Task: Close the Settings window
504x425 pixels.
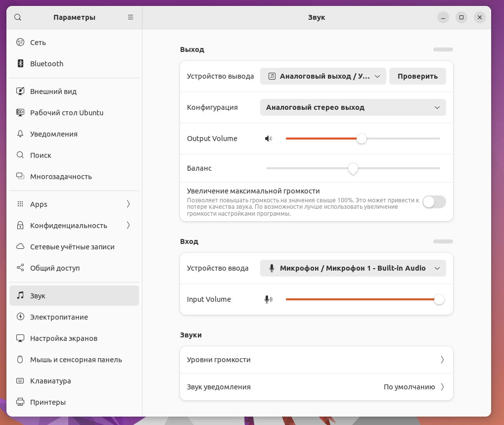Action: [480, 17]
